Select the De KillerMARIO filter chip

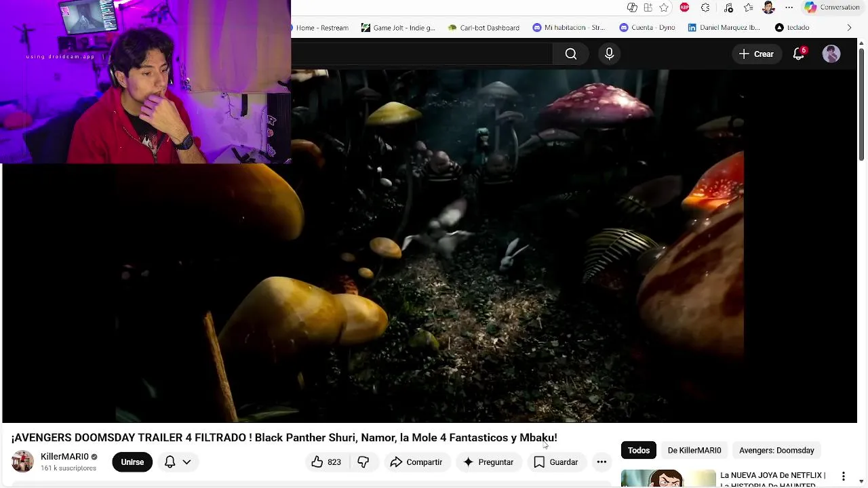pos(694,450)
